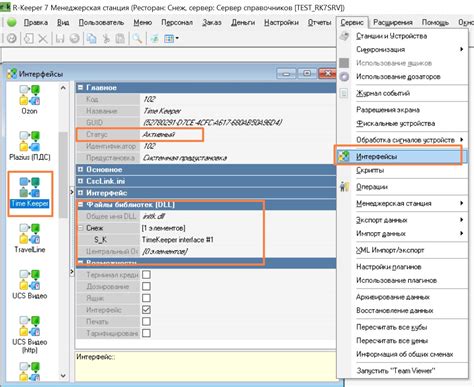Collapse the Главное section

coord(80,88)
